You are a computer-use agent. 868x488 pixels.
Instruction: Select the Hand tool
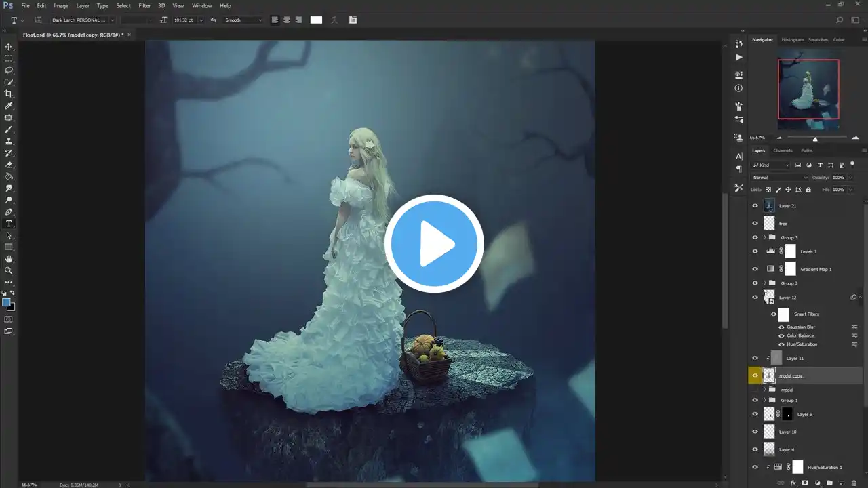9,259
